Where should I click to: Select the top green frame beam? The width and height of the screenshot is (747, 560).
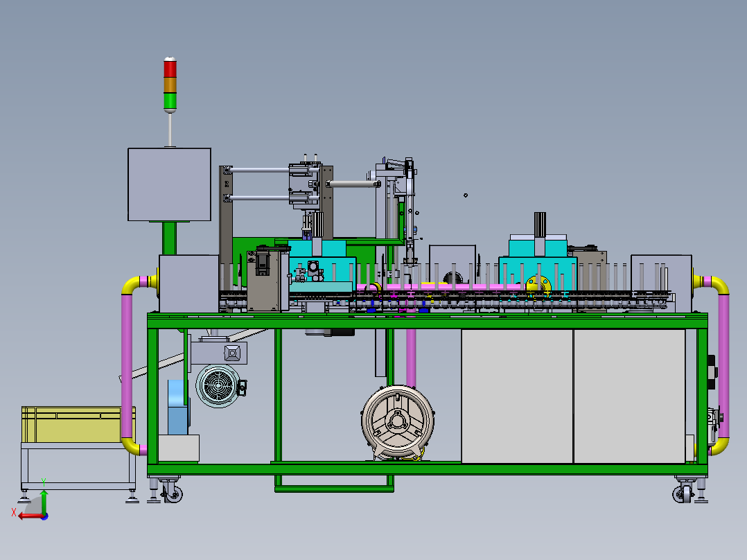pyautogui.click(x=428, y=321)
